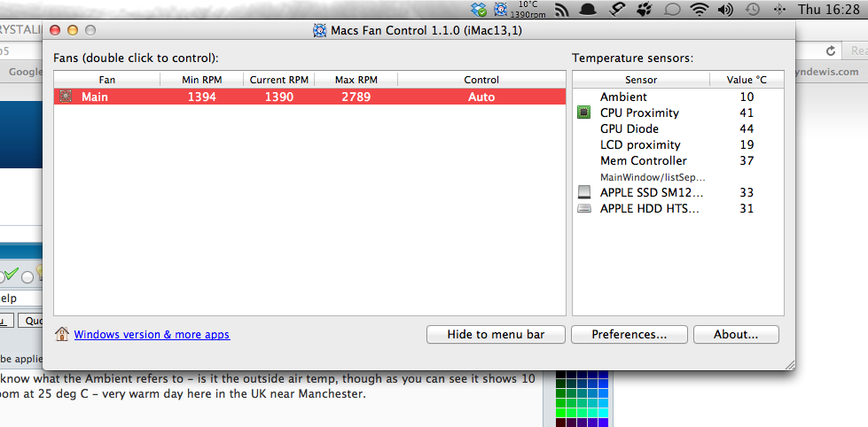This screenshot has height=427, width=868.
Task: Select the radio button beside the lightbulb
Action: 27,277
